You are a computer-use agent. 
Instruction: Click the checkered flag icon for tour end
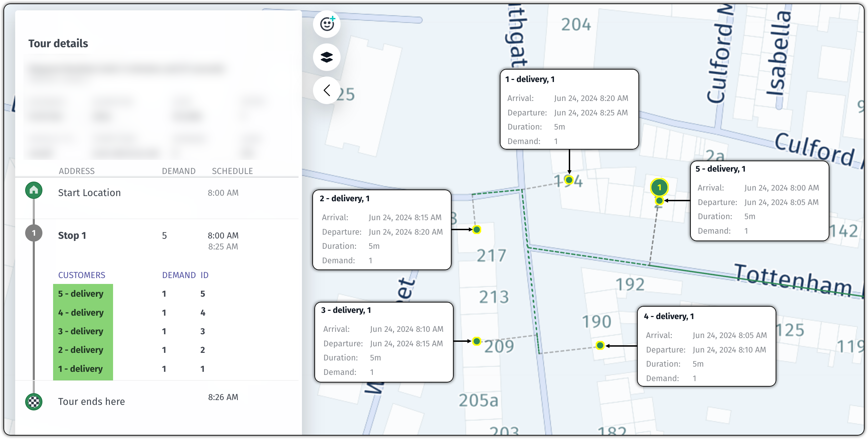(33, 401)
